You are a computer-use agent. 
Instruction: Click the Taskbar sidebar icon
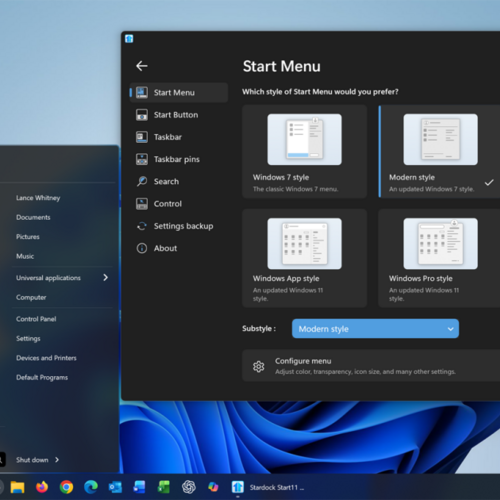(142, 137)
